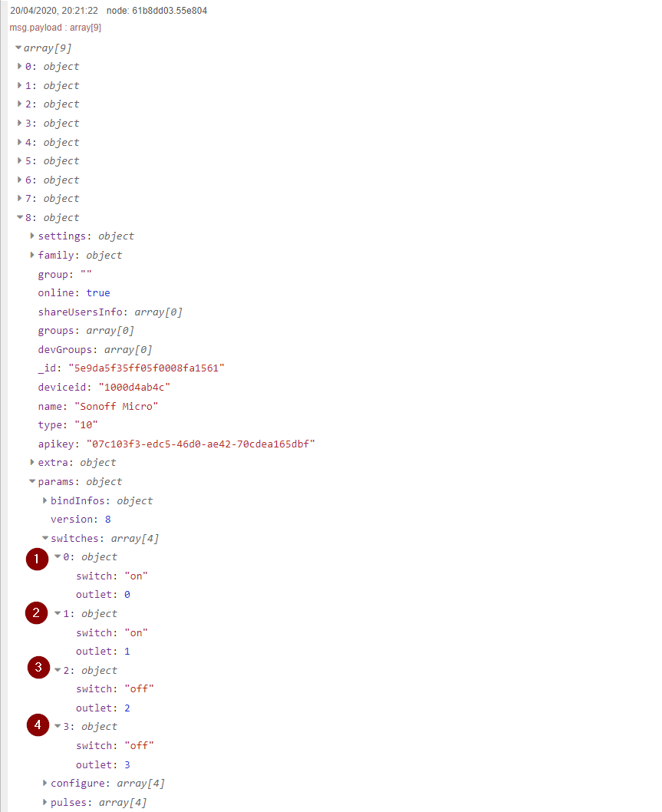This screenshot has width=662, height=812.
Task: Select switch "off" under switches item 2
Action: [140, 688]
